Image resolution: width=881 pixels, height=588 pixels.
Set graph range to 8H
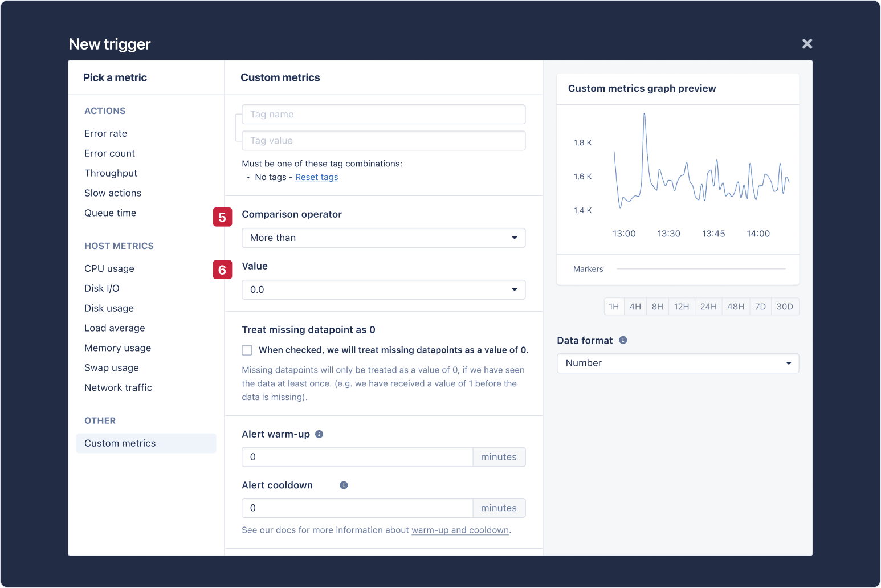[x=658, y=307]
